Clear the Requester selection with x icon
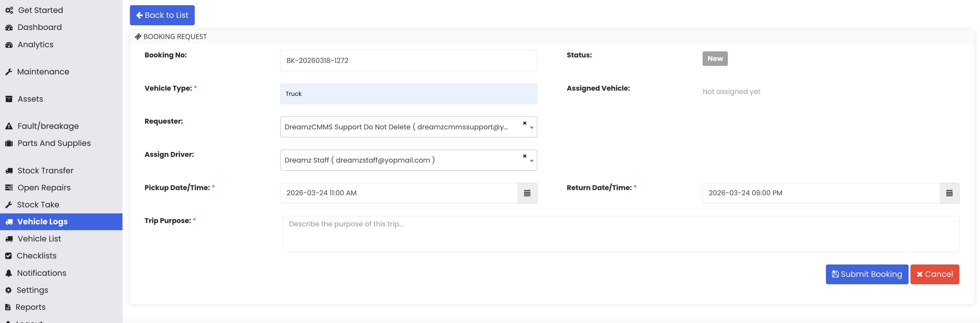Screen dimensions: 980x323 [x=525, y=123]
